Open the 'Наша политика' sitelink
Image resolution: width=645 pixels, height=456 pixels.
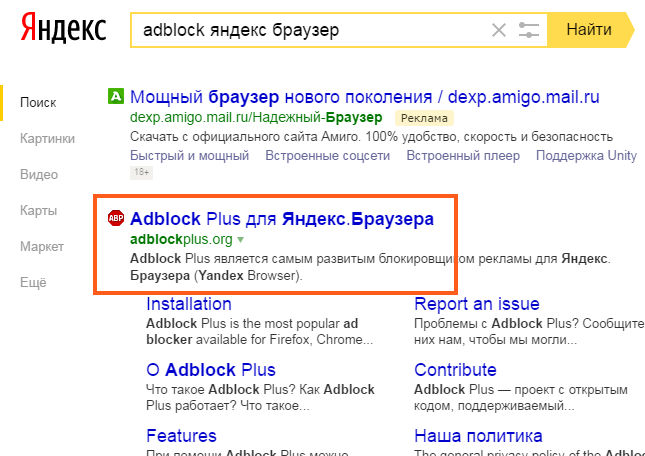pos(478,435)
